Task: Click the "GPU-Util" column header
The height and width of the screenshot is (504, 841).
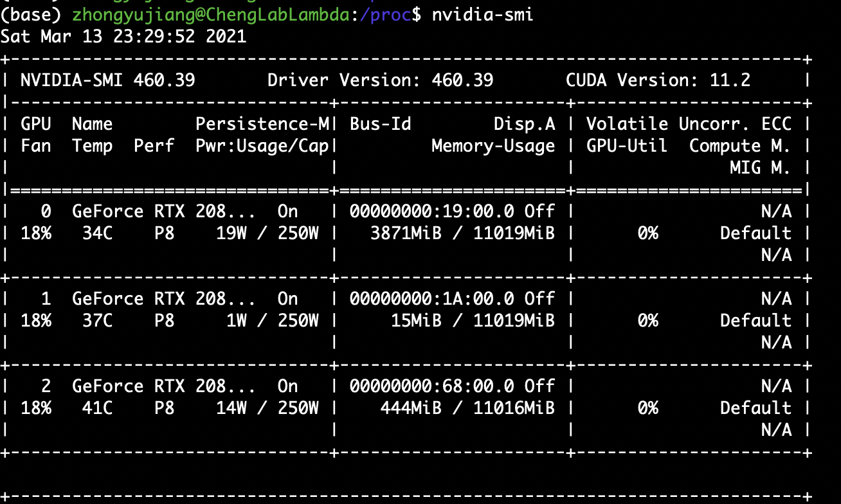Action: (x=627, y=146)
